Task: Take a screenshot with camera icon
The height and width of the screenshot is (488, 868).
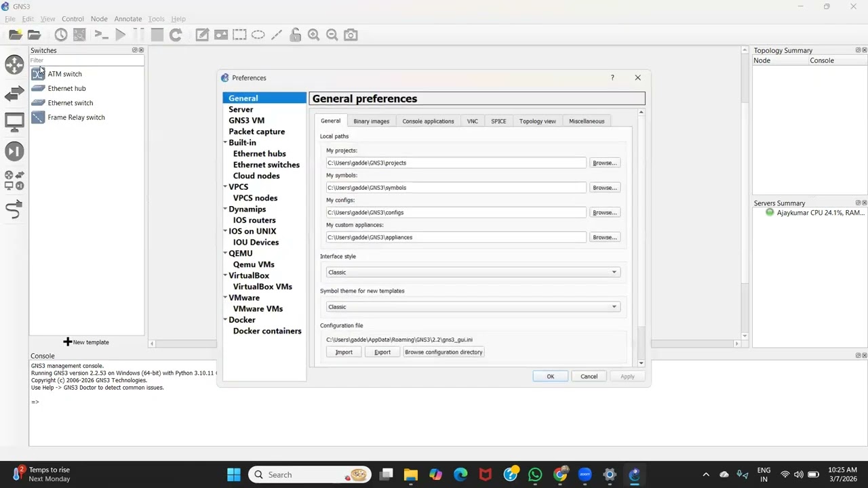Action: [x=351, y=35]
